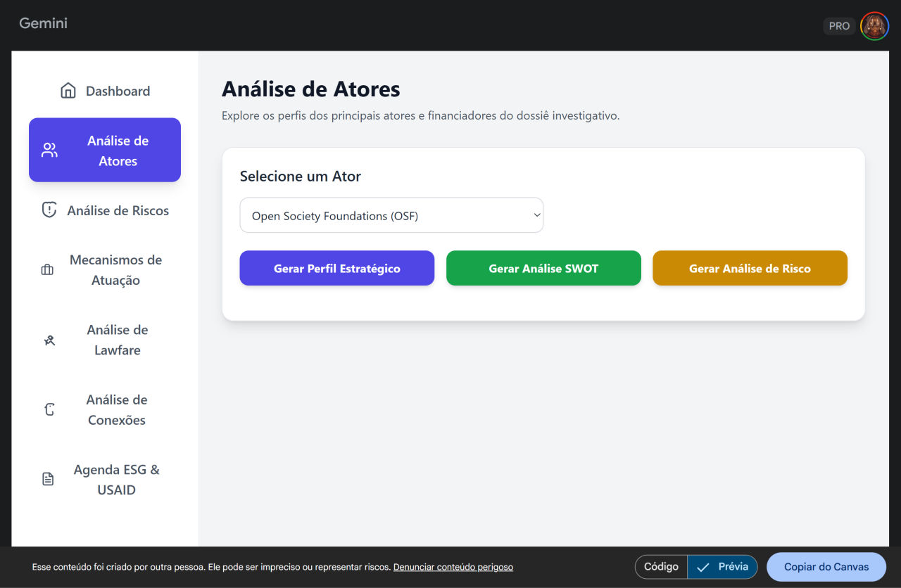This screenshot has width=901, height=588.
Task: Go to Mecanismos de Atuação section
Action: coord(115,270)
